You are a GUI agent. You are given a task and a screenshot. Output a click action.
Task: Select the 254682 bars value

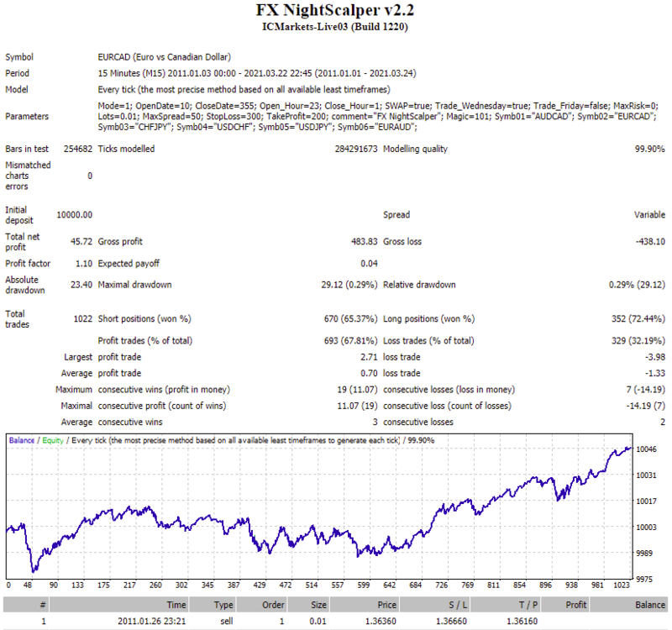tap(78, 149)
